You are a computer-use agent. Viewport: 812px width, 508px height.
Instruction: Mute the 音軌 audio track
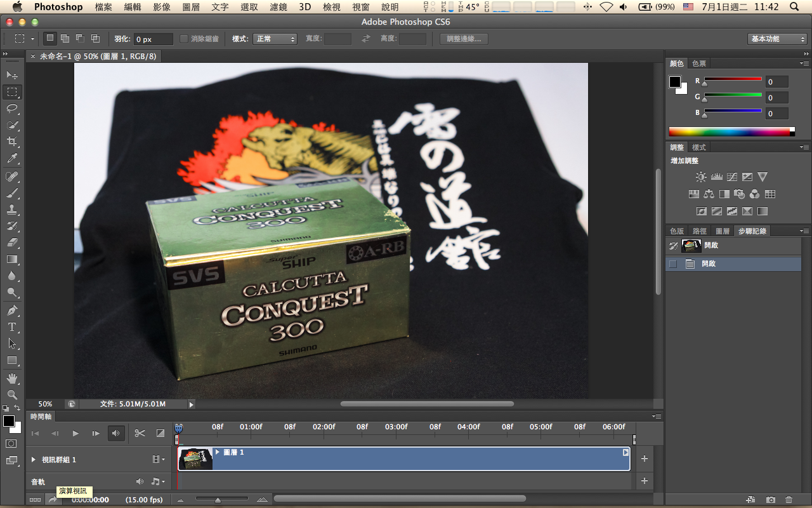click(x=140, y=482)
